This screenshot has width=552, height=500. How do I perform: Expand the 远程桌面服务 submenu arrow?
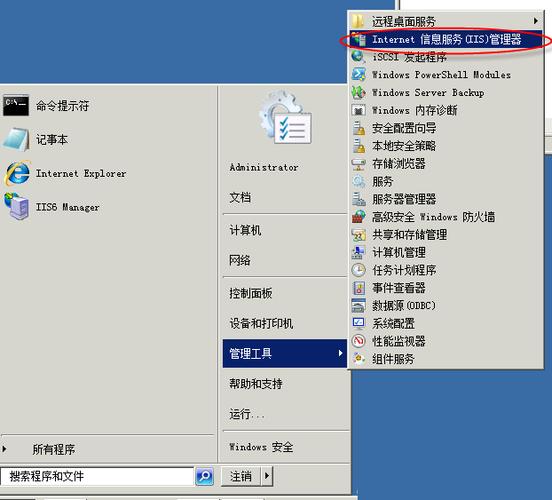click(535, 21)
